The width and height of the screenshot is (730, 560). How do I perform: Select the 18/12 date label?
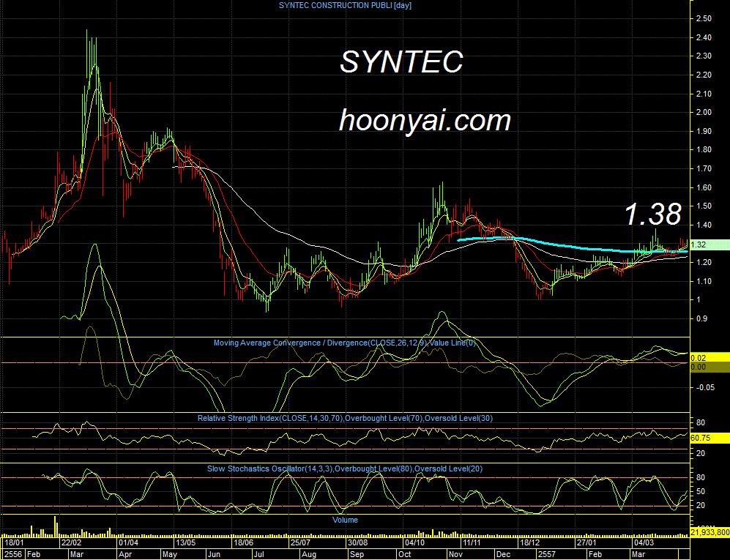point(530,542)
